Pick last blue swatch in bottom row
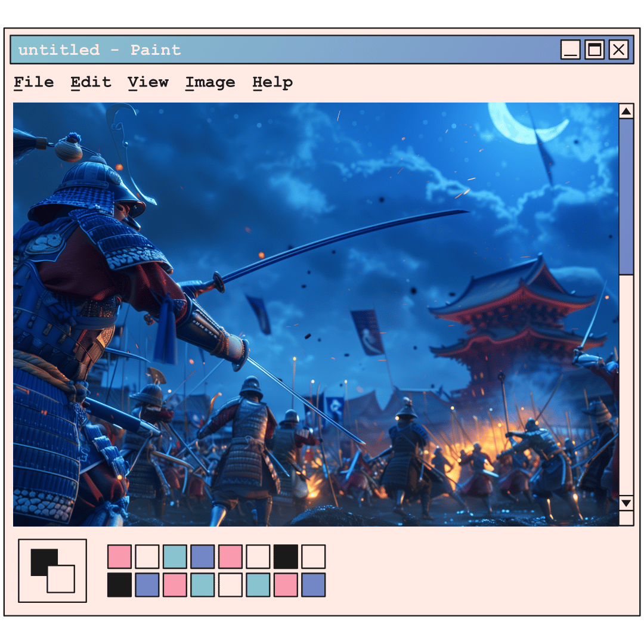 pos(314,585)
